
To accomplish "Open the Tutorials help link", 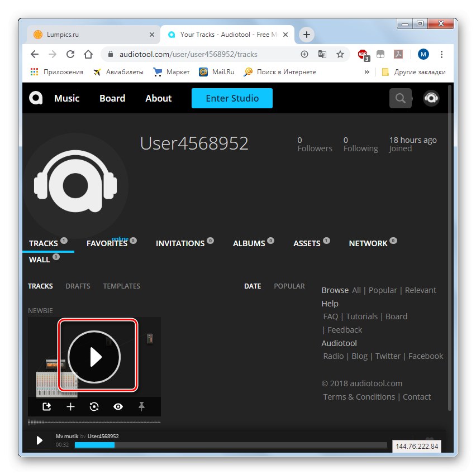I will [362, 316].
